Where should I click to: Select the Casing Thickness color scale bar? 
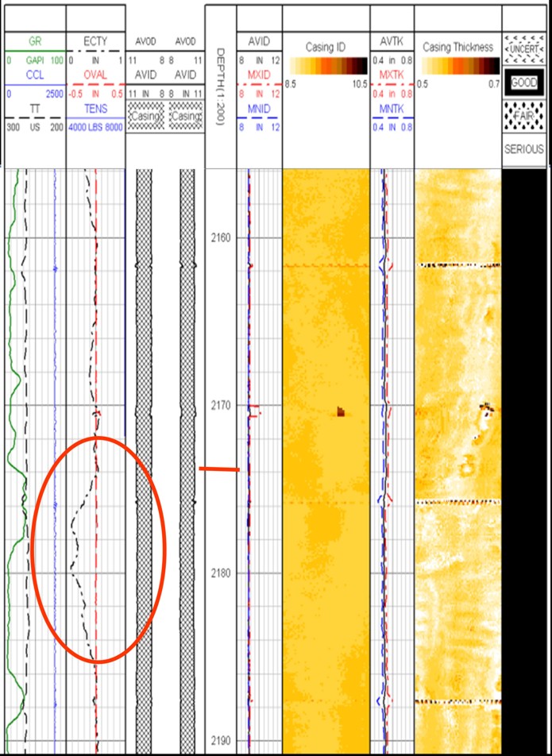458,65
